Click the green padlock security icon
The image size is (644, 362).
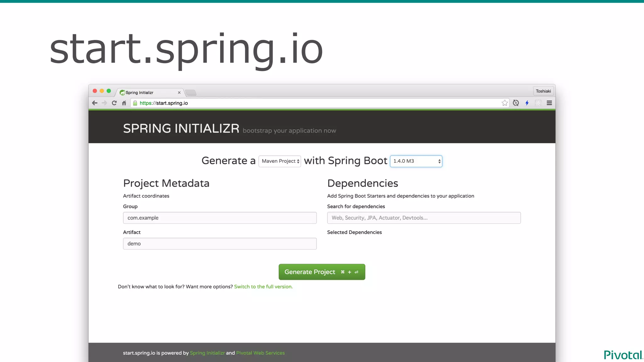135,103
